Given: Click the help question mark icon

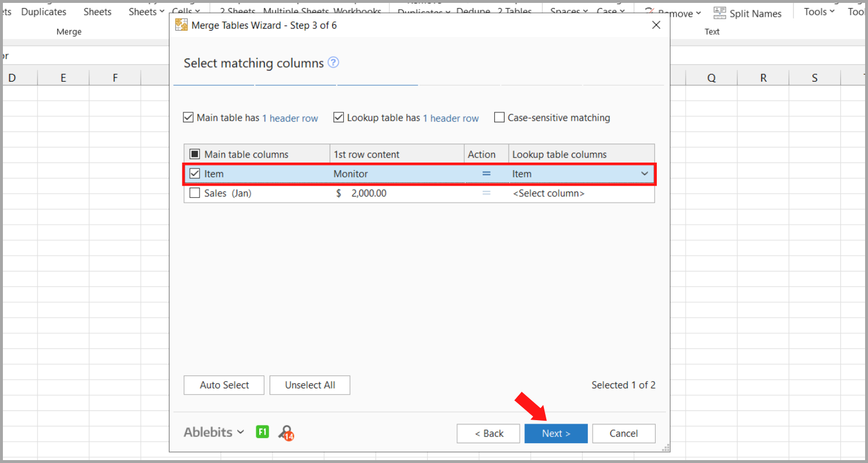Looking at the screenshot, I should [x=333, y=63].
